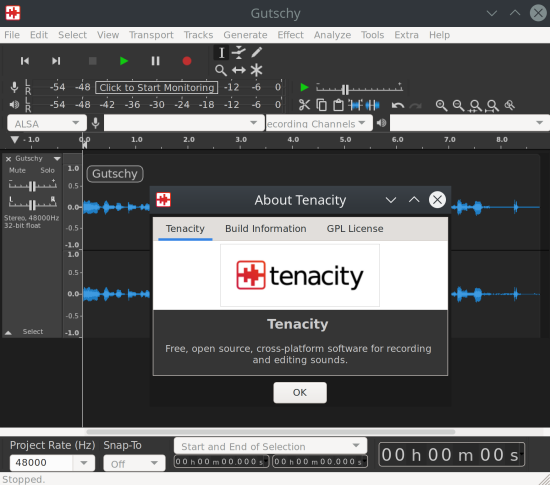Screen dimensions: 550x485
Task: Click the Redo arrow icon
Action: point(415,105)
